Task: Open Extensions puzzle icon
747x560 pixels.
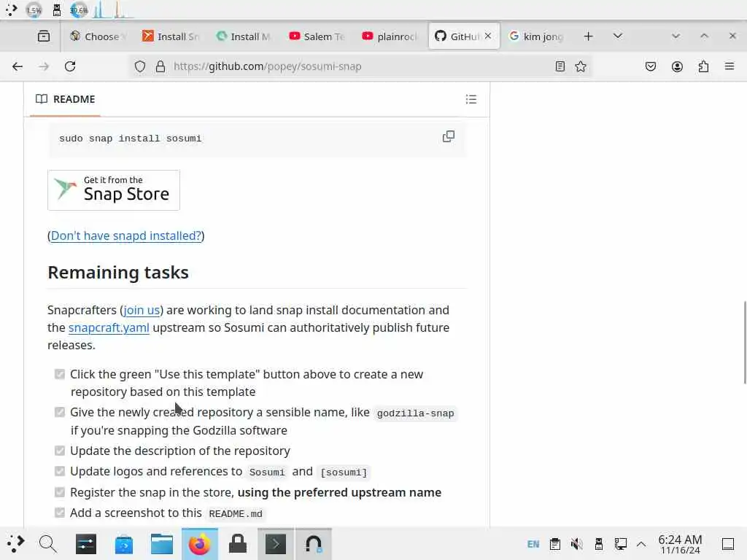Action: point(703,66)
